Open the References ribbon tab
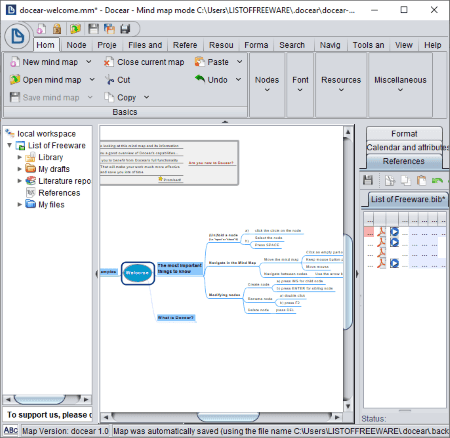The image size is (450, 438). coord(185,45)
